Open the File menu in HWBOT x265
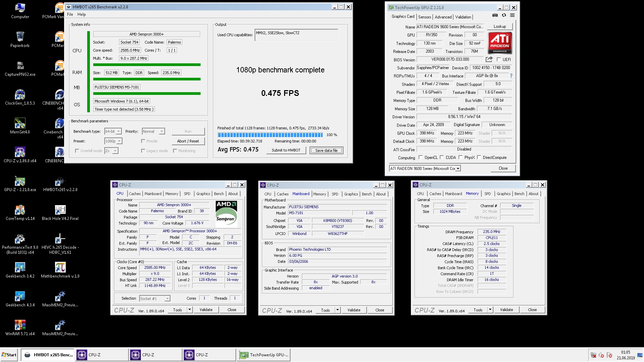This screenshot has height=362, width=644. (x=70, y=14)
